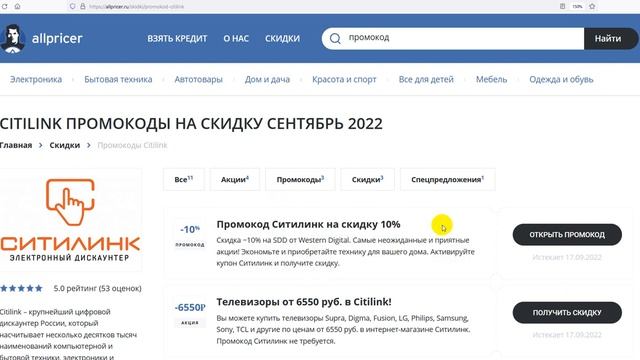Click the five-star rating icons
640x360 pixels.
pyautogui.click(x=22, y=289)
